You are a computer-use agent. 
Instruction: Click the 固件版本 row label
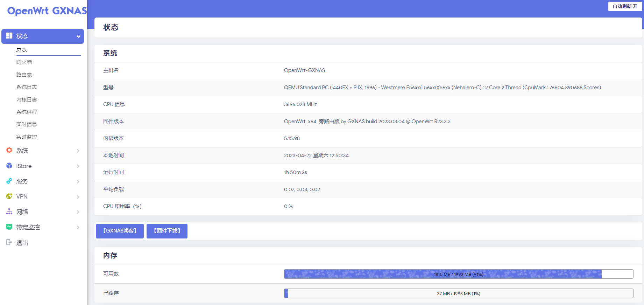pos(113,122)
